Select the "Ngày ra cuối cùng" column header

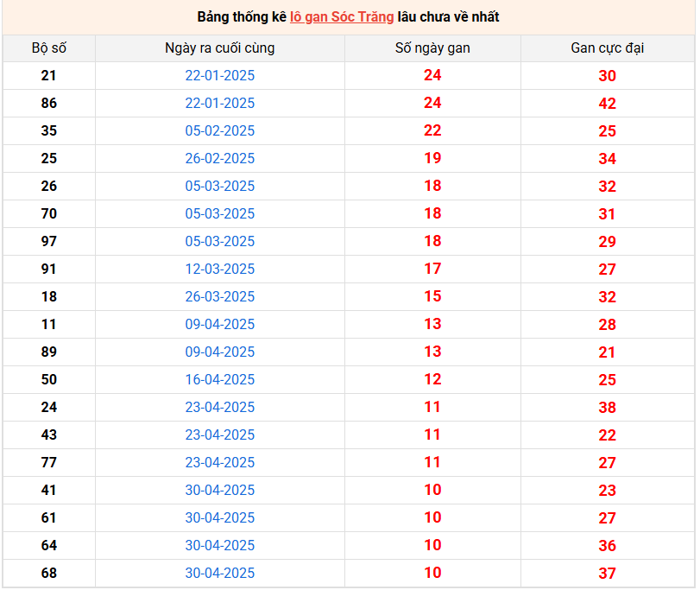point(219,48)
